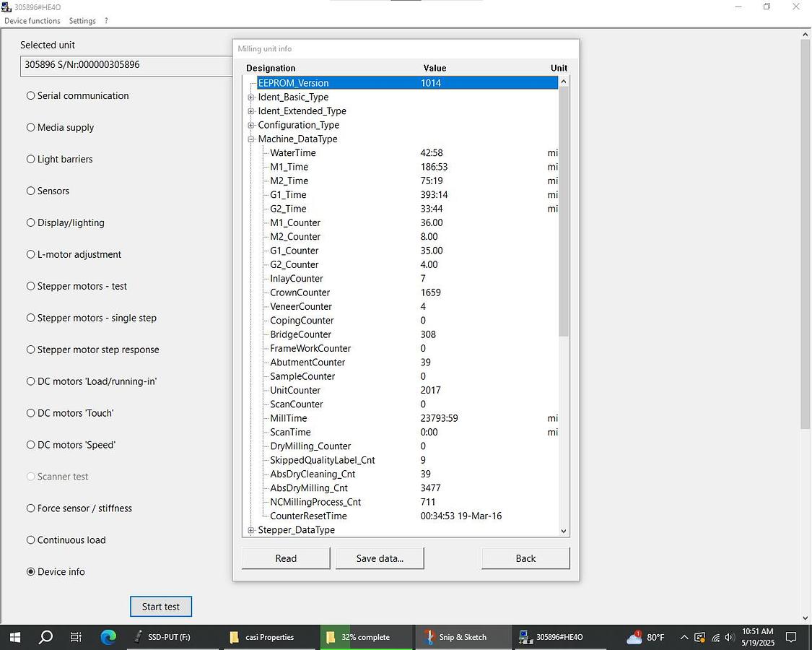Select the CrownCounter row in list
Viewport: 812px width, 650px height.
[300, 292]
